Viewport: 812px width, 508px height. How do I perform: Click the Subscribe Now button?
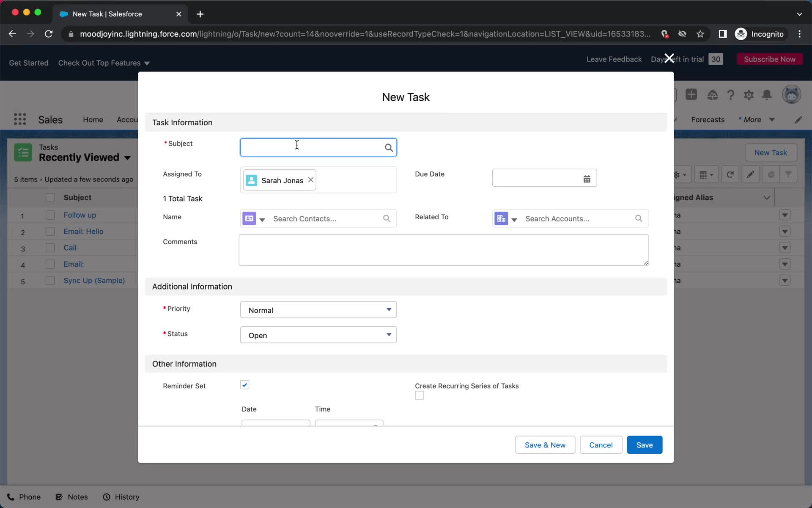[x=770, y=59]
